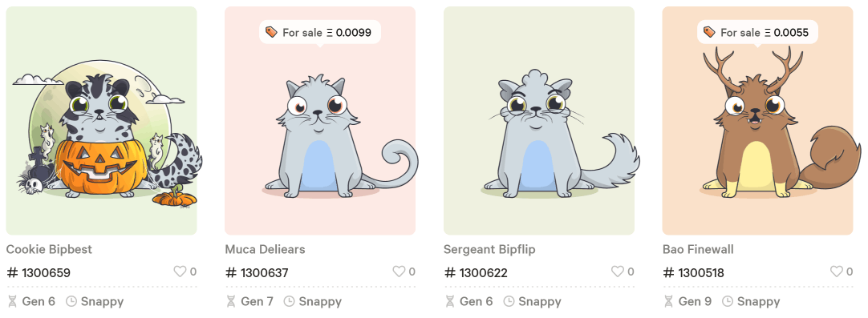This screenshot has height=318, width=868.
Task: Select kitty number 1300637
Action: (x=257, y=272)
